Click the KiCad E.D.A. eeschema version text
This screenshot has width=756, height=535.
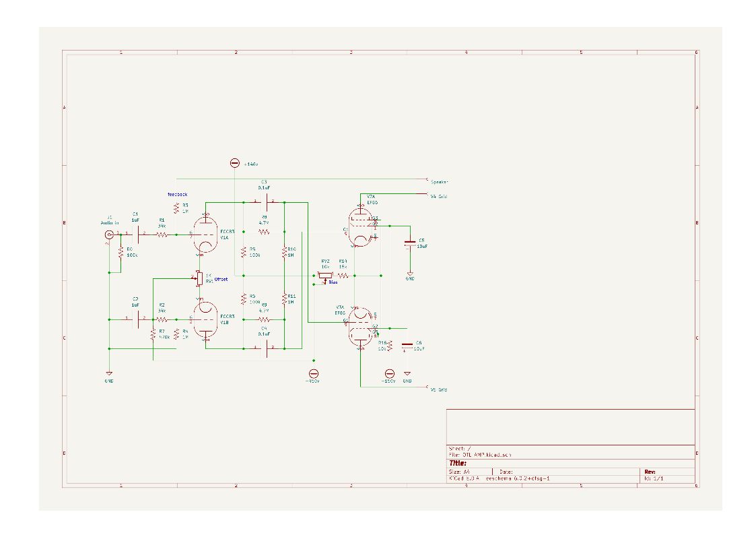[x=499, y=478]
